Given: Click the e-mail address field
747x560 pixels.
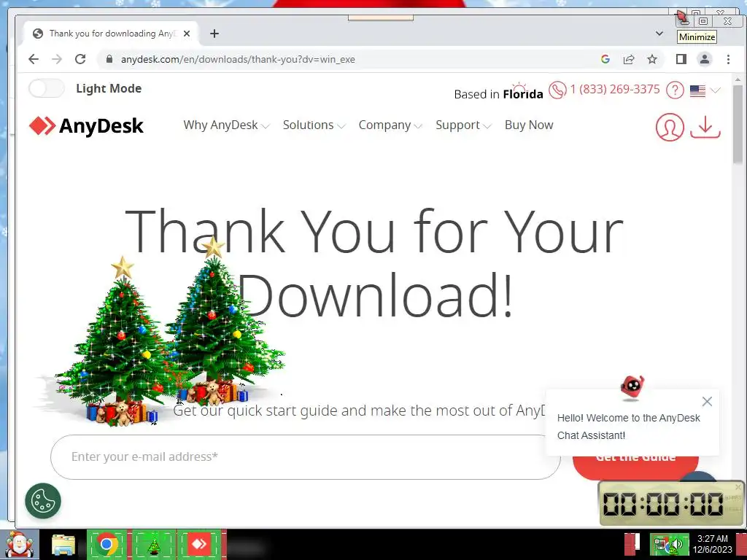Looking at the screenshot, I should [x=306, y=456].
